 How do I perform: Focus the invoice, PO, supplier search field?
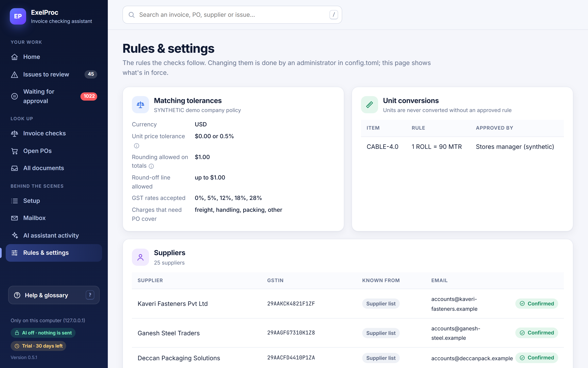(232, 15)
